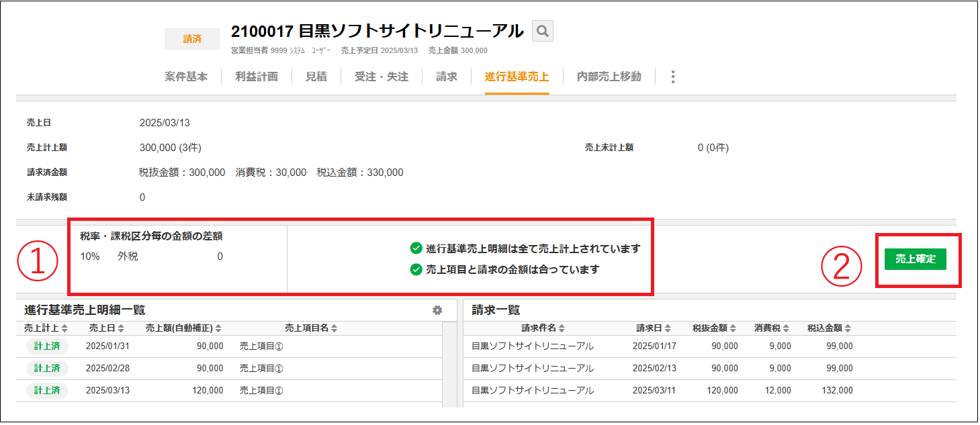Go to the 請求 tab
Viewport: 980px width, 425px height.
click(x=447, y=77)
